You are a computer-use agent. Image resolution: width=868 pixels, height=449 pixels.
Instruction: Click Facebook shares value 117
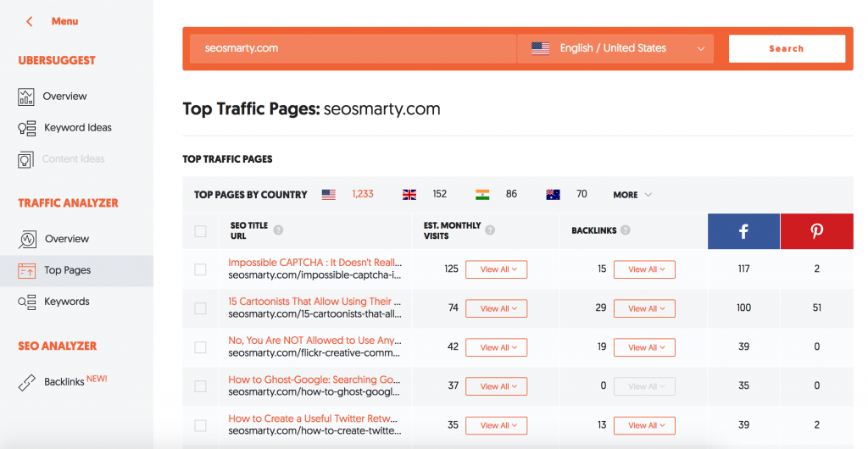[x=744, y=269]
